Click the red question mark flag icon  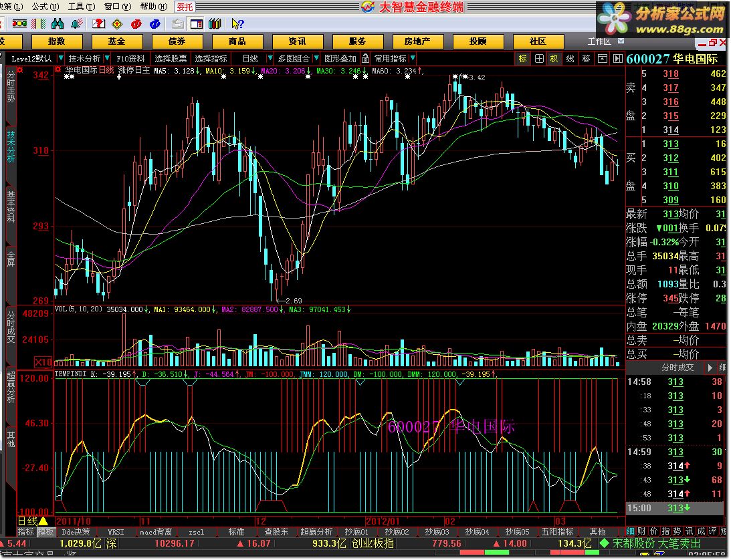pos(98,23)
